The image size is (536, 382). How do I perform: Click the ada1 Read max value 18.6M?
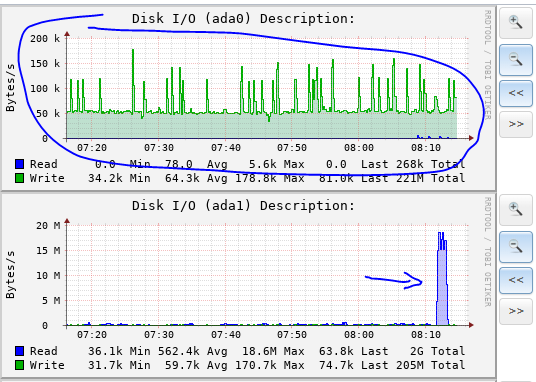[259, 351]
